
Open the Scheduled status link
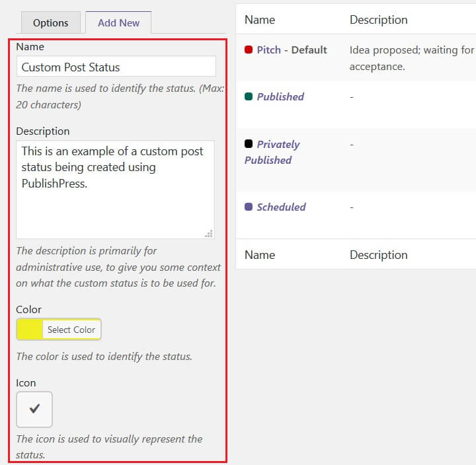tap(281, 207)
